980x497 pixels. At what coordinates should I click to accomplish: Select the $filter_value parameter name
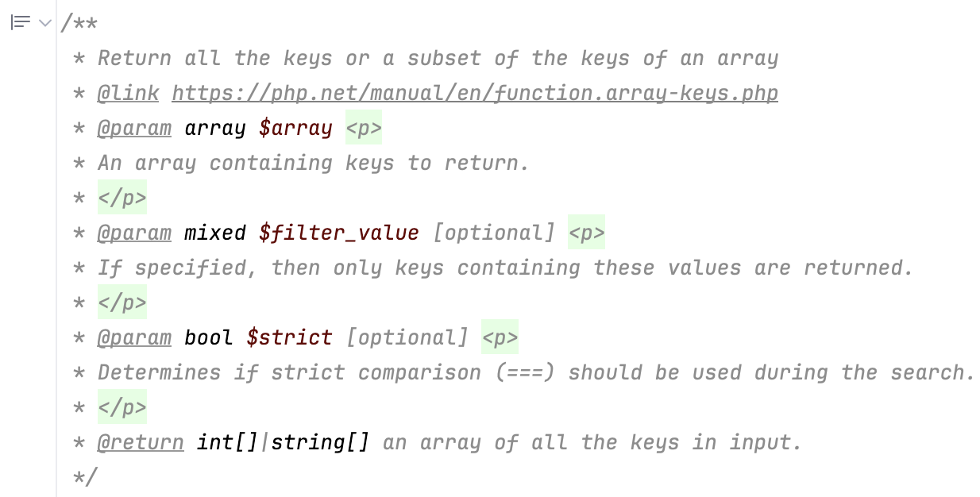[x=339, y=233]
